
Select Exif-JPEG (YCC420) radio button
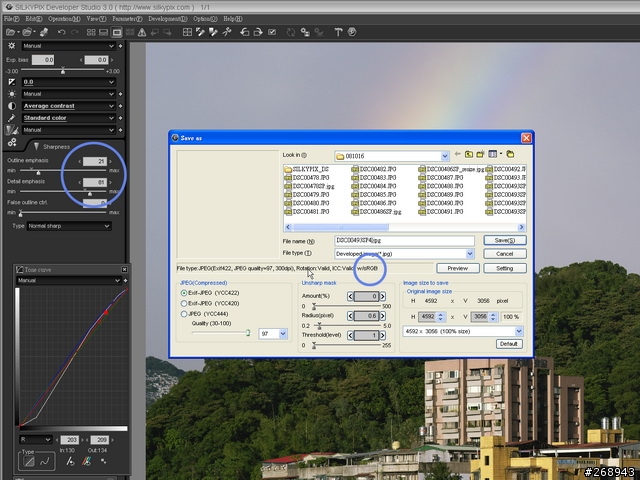pyautogui.click(x=184, y=304)
